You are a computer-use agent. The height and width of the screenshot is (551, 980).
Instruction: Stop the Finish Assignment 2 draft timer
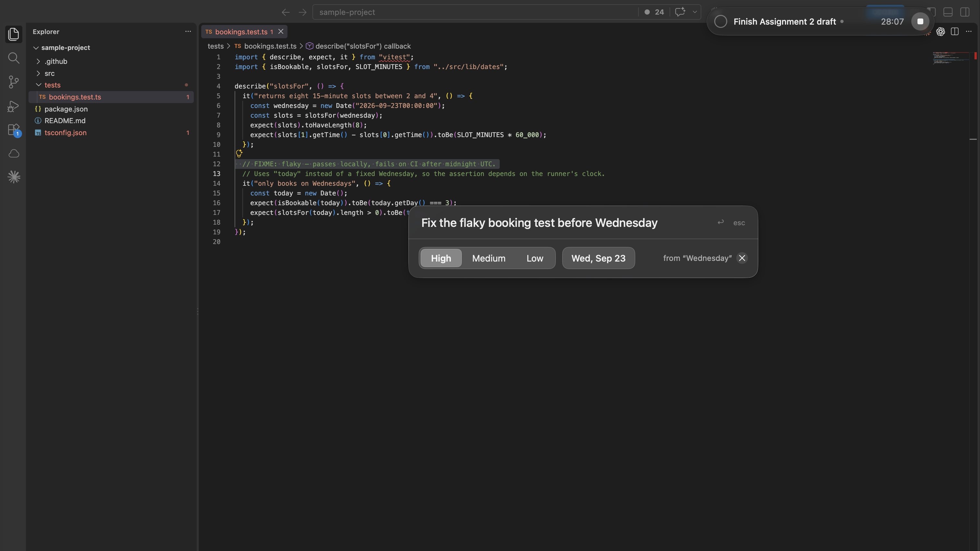point(920,22)
